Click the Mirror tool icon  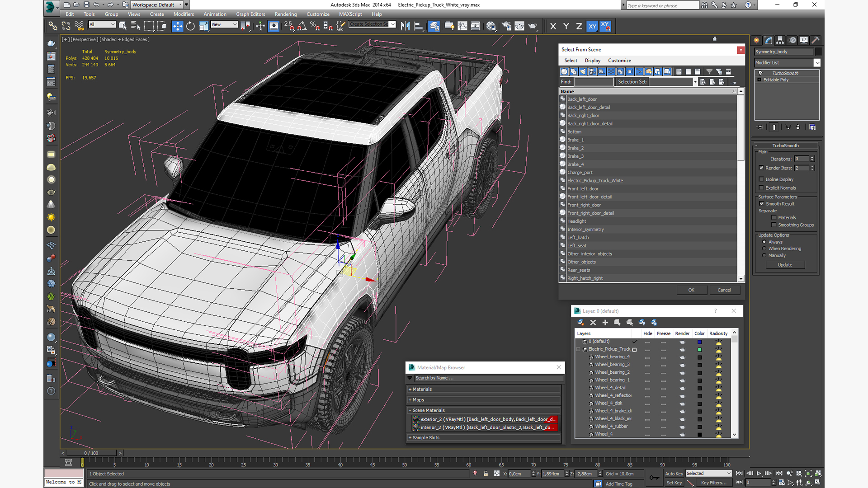[x=405, y=26]
